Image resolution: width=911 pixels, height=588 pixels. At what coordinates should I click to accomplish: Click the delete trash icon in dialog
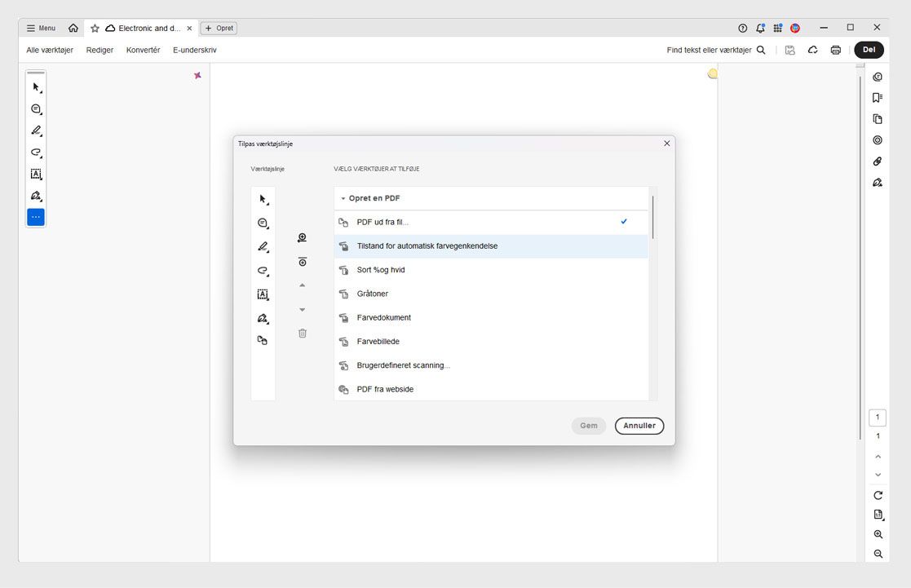pyautogui.click(x=302, y=334)
